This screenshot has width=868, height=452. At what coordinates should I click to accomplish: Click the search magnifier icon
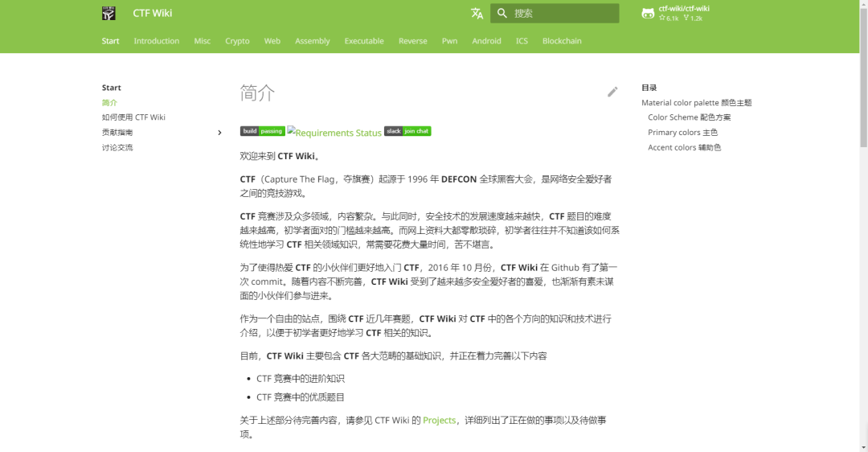click(502, 13)
